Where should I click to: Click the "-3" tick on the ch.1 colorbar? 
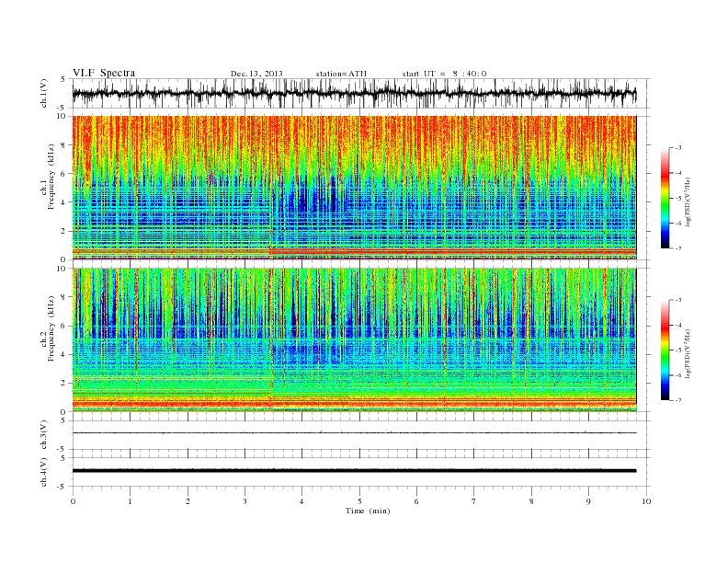(678, 148)
